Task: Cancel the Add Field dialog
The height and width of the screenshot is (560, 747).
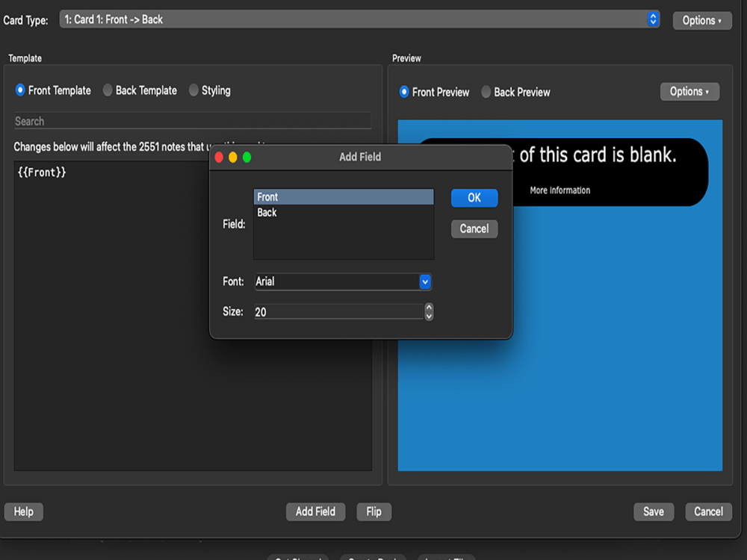Action: [x=474, y=228]
